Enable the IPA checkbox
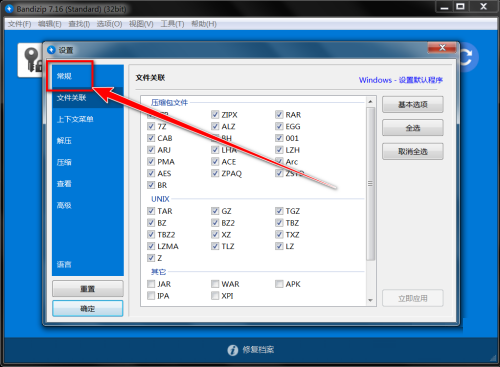The image size is (500, 367). click(x=151, y=296)
